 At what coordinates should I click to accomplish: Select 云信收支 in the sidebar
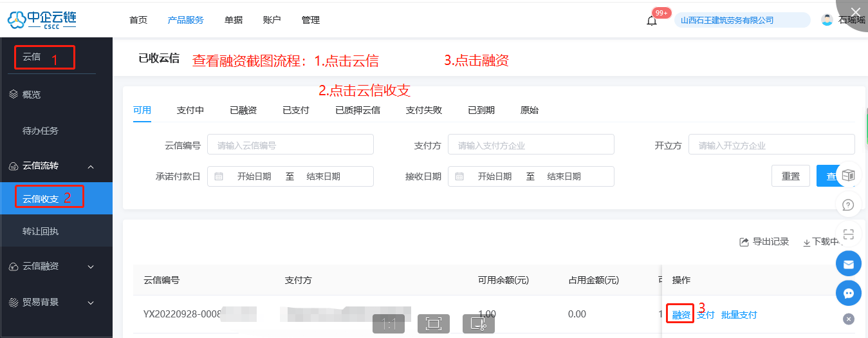tap(56, 199)
